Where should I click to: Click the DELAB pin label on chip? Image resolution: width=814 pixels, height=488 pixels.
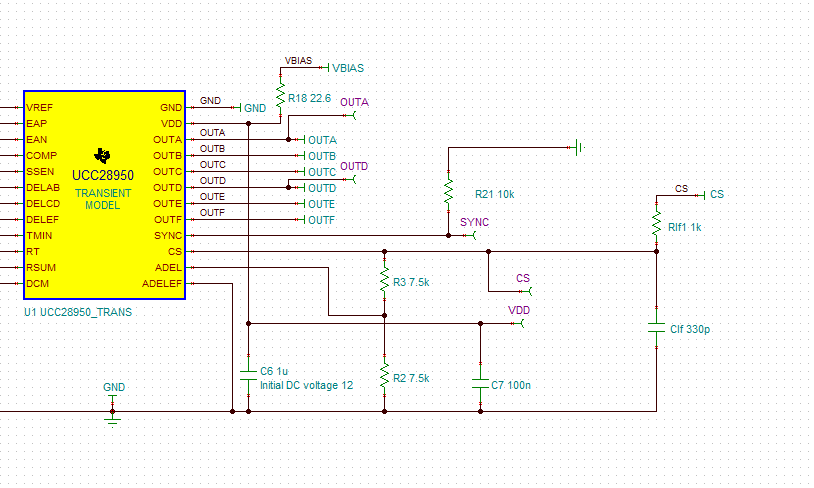43,187
